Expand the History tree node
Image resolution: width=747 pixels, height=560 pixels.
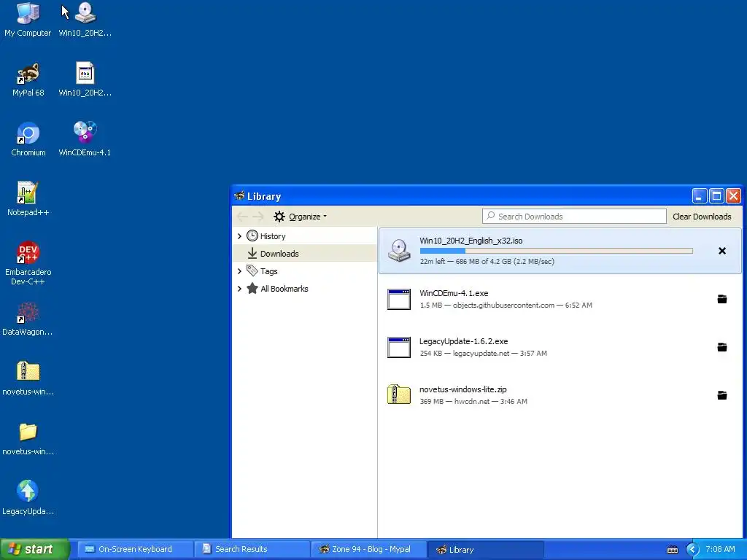[x=239, y=236]
